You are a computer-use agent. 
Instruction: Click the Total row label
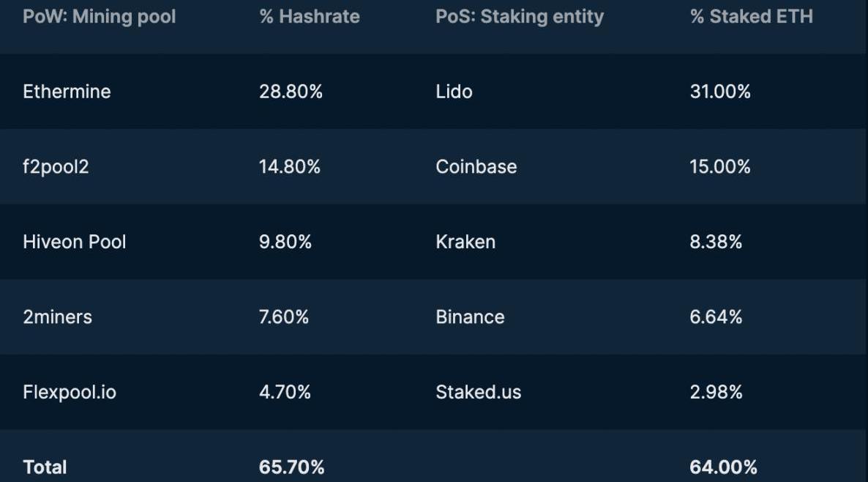(x=45, y=467)
